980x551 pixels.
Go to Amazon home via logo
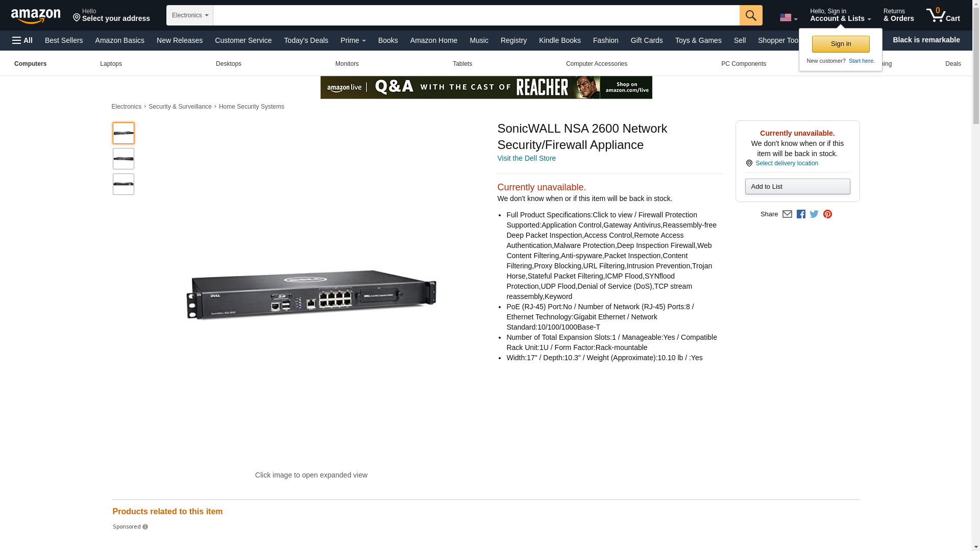coord(36,16)
